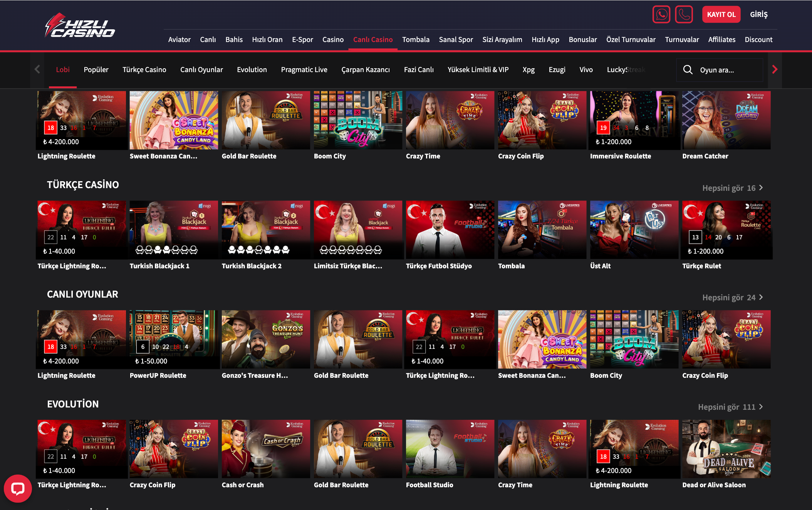Viewport: 812px width, 510px height.
Task: Open Özel Turnuvalar menu item
Action: (x=631, y=40)
